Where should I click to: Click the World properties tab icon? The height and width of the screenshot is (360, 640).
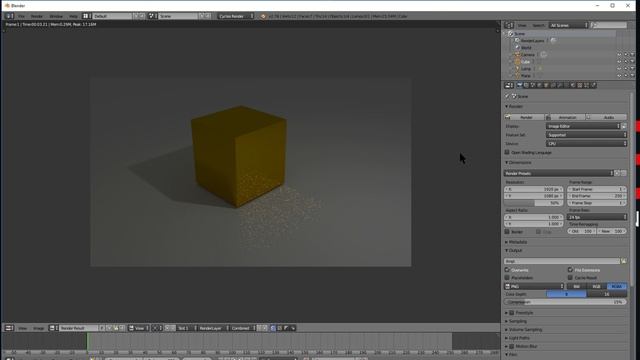click(540, 85)
